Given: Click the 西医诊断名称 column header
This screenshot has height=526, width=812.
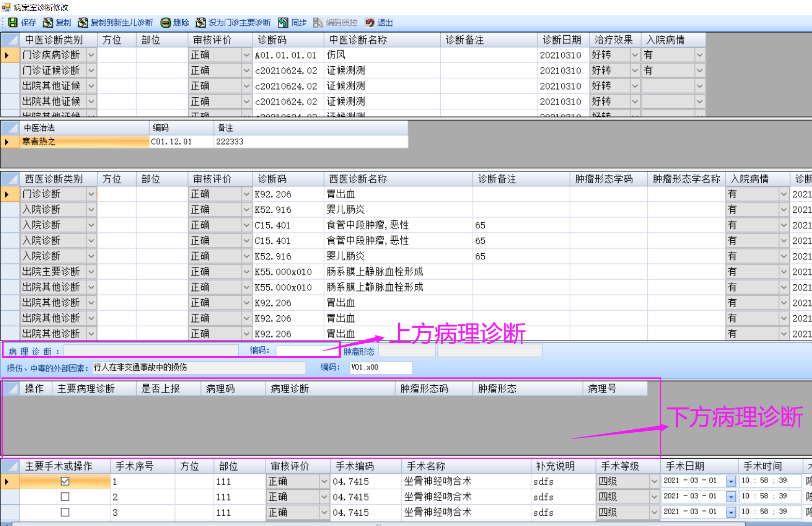Looking at the screenshot, I should (x=398, y=179).
